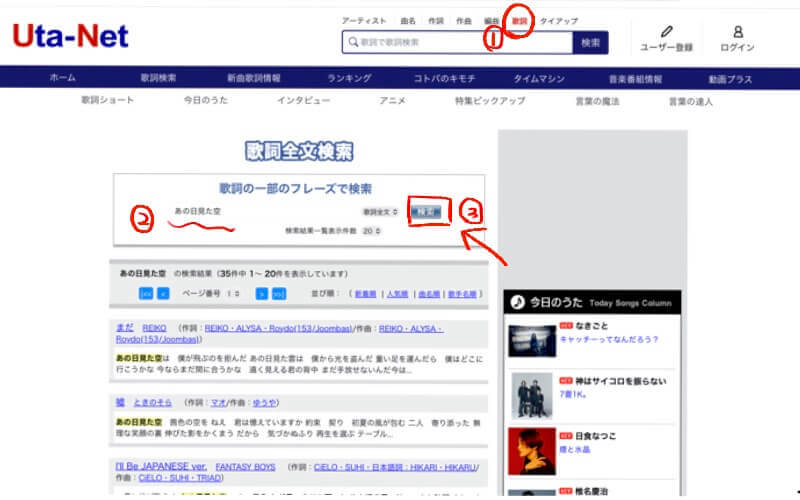
Task: Open 言葉の魔法 in the sub navigation
Action: (597, 101)
